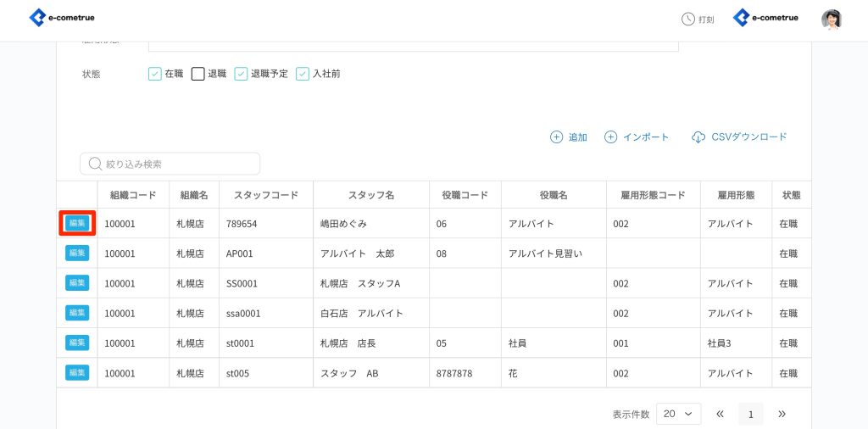868x429 pixels.
Task: Uncheck the 在職 checkbox
Action: coord(154,74)
